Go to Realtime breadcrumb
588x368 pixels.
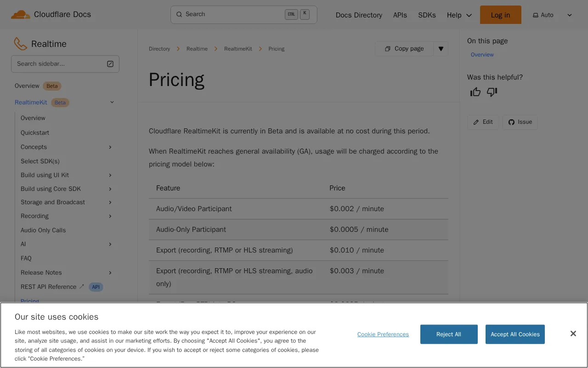[197, 49]
